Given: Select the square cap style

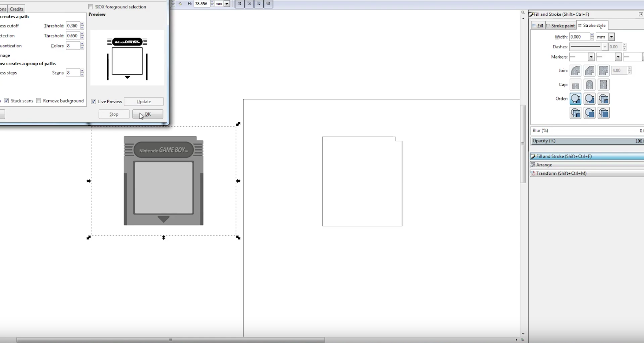Looking at the screenshot, I should pos(603,84).
